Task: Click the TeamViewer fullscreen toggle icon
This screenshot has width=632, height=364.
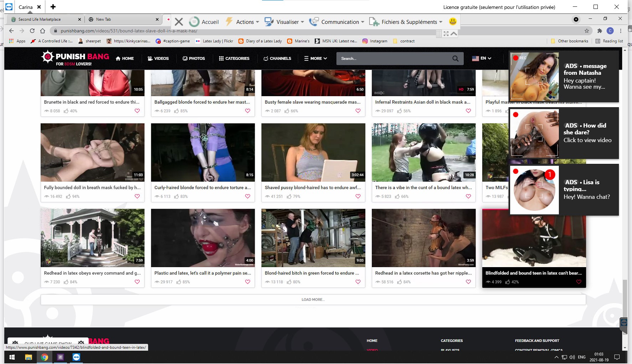Action: [446, 33]
